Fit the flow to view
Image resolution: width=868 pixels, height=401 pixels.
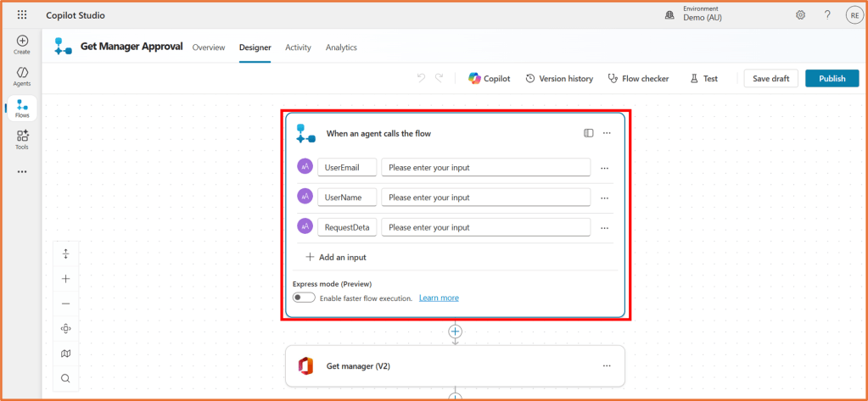tap(66, 329)
